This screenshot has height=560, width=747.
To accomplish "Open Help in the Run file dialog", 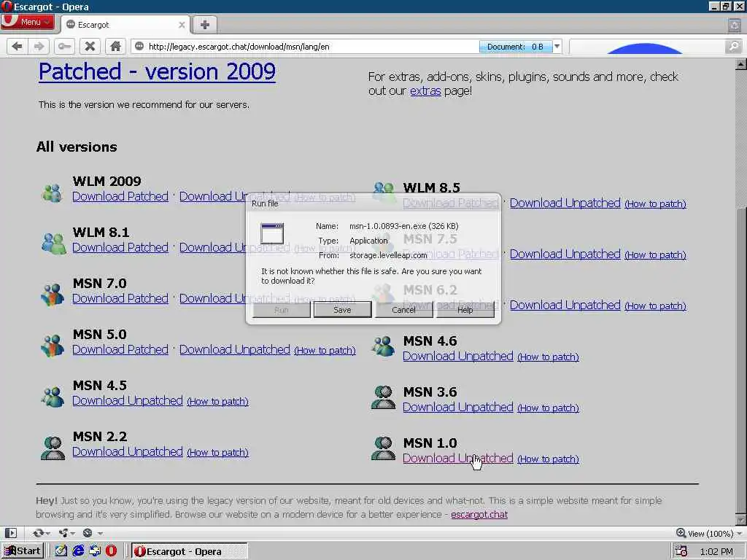I will tap(465, 310).
